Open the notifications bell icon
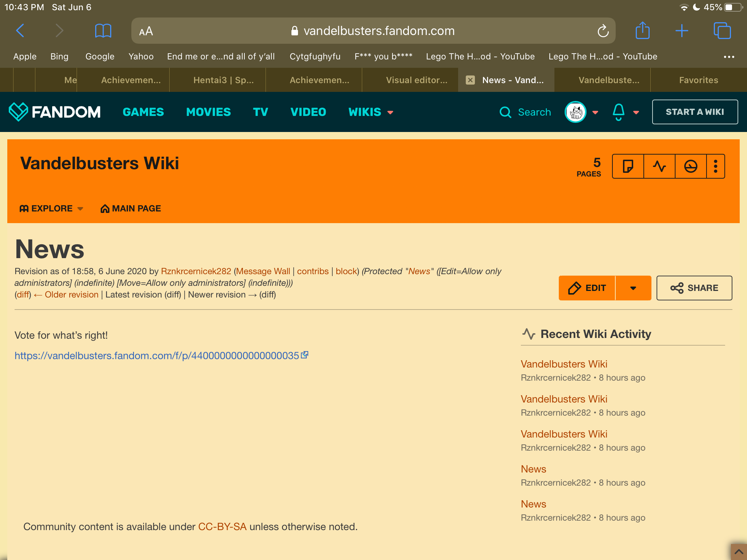 pos(619,112)
